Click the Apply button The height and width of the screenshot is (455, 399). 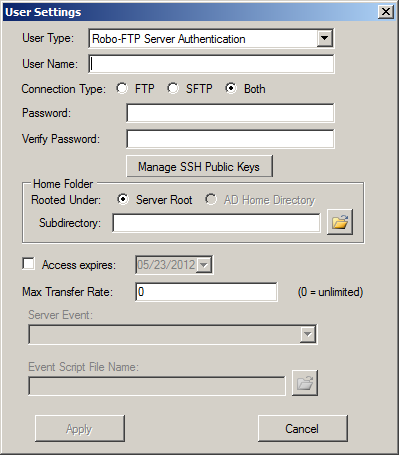click(x=80, y=429)
